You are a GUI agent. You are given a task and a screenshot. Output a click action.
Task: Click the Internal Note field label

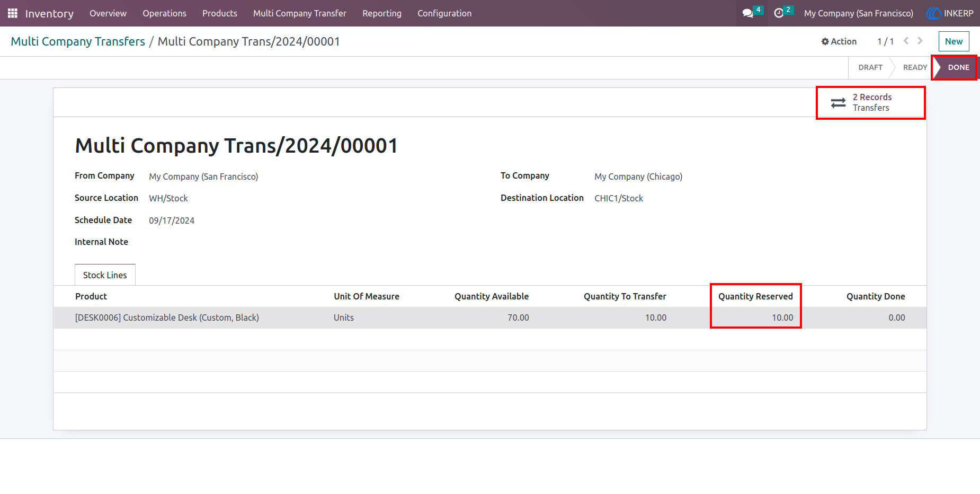pyautogui.click(x=101, y=242)
